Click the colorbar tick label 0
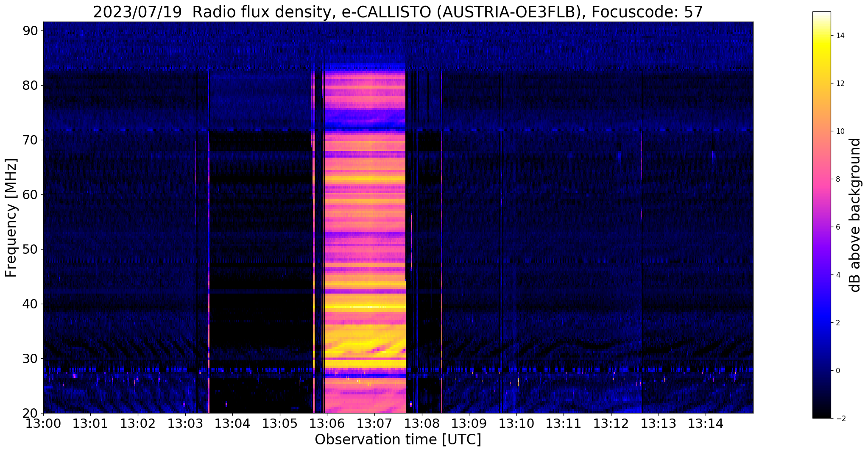The image size is (868, 452). 837,371
